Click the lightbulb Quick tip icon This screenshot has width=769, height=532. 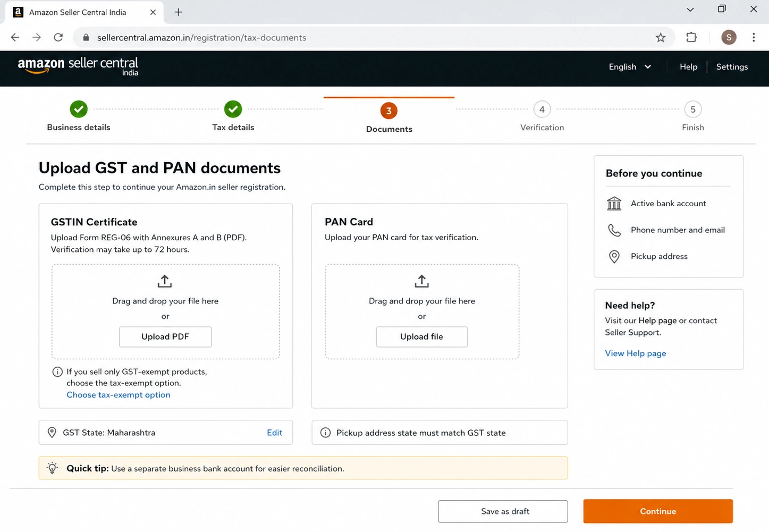52,468
